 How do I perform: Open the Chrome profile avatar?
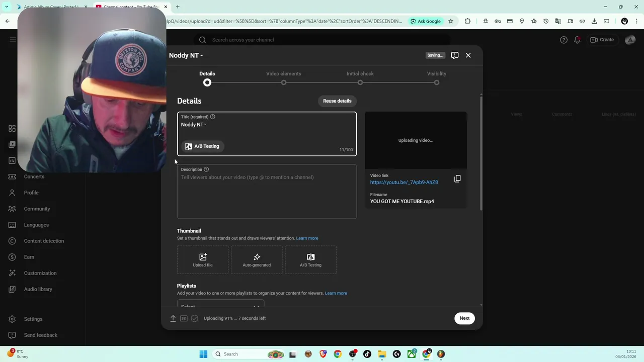(624, 21)
